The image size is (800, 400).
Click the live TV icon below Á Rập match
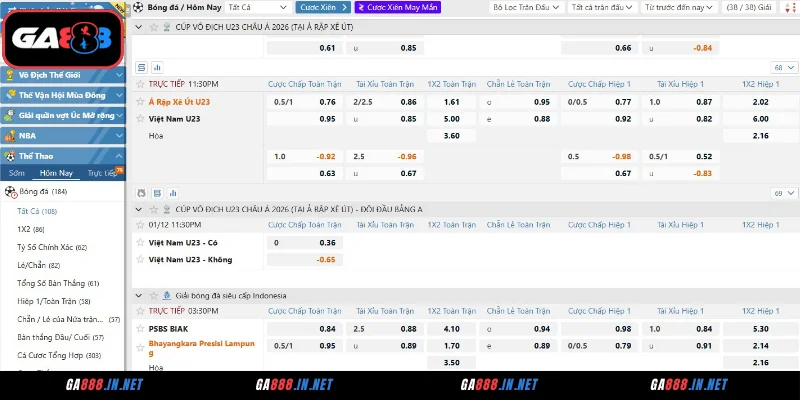point(141,191)
